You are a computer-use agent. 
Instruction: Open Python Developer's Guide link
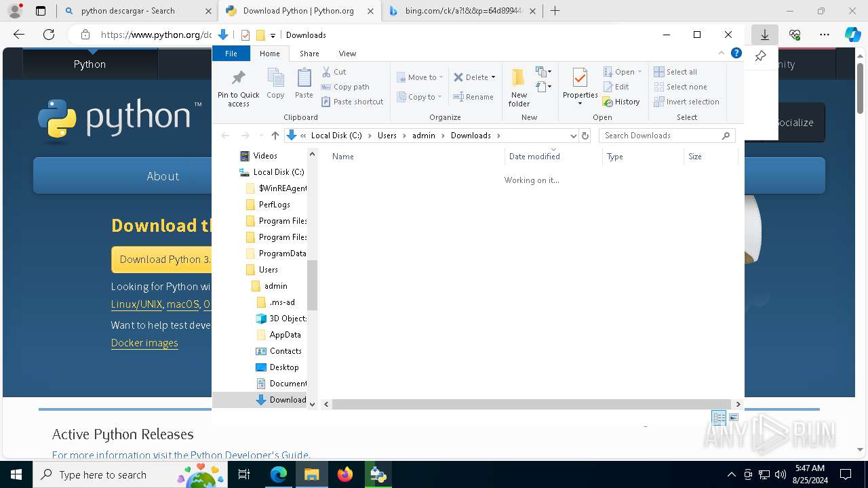[x=250, y=455]
